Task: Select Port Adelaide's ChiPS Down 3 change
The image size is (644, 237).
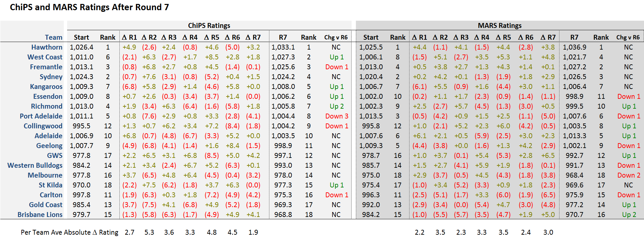Action: coord(337,116)
